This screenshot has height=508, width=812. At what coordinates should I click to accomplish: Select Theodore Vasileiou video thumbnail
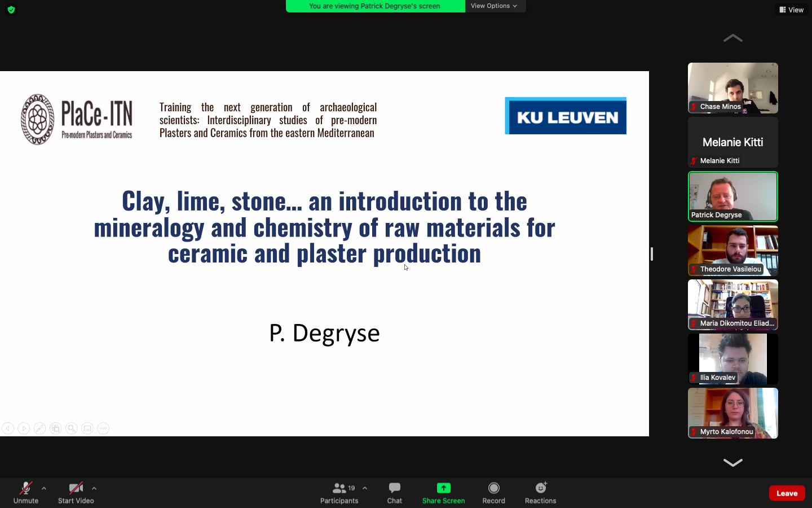tap(733, 251)
